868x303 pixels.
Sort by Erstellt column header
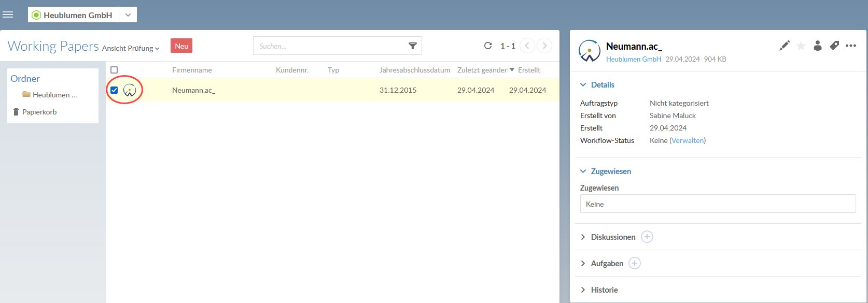(529, 70)
